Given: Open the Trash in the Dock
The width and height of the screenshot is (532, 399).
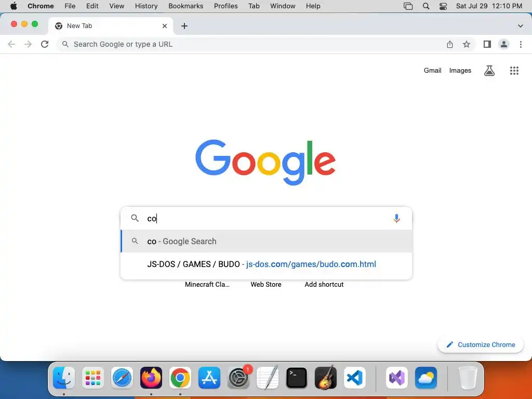Looking at the screenshot, I should coord(468,378).
